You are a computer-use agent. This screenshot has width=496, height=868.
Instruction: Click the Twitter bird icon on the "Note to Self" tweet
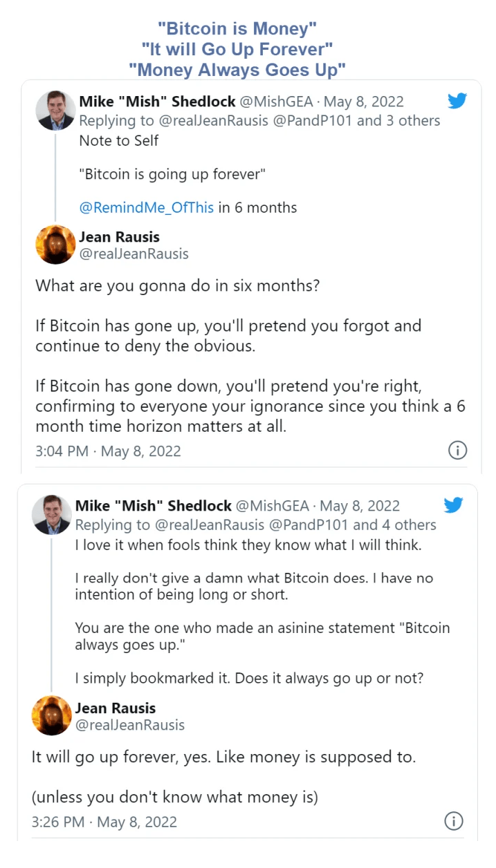pyautogui.click(x=457, y=101)
